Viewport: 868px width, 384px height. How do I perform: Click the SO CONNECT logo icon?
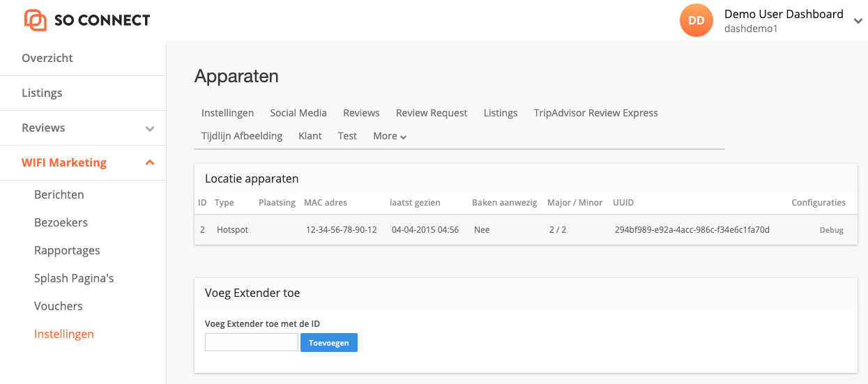36,20
